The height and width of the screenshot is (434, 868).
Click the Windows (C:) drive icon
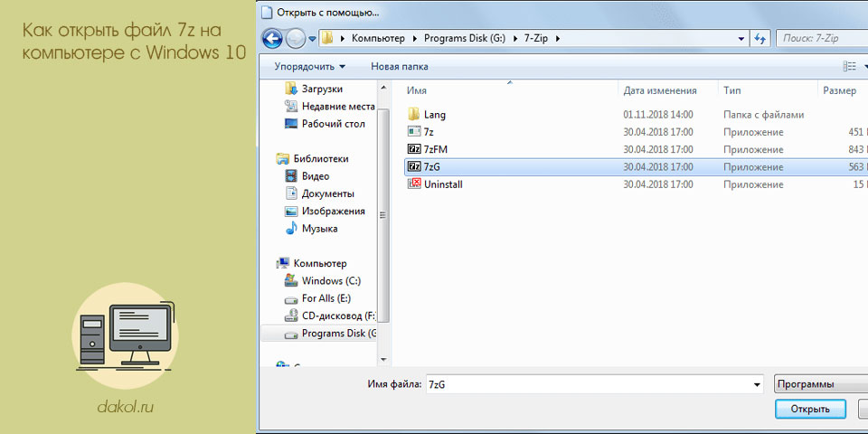(291, 280)
